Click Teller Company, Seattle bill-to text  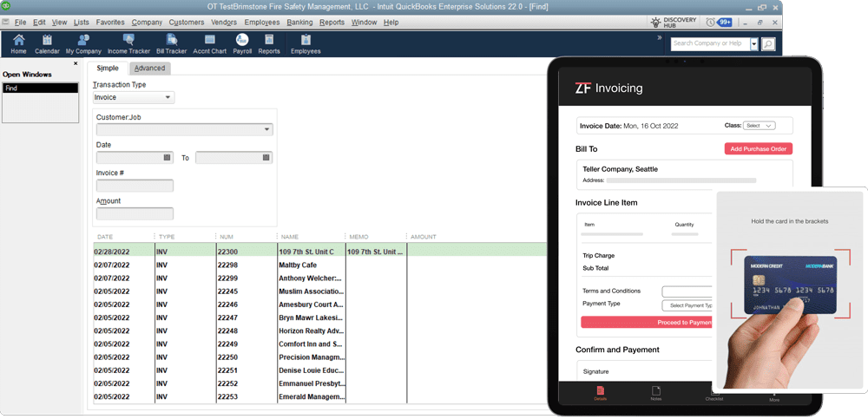pyautogui.click(x=620, y=169)
